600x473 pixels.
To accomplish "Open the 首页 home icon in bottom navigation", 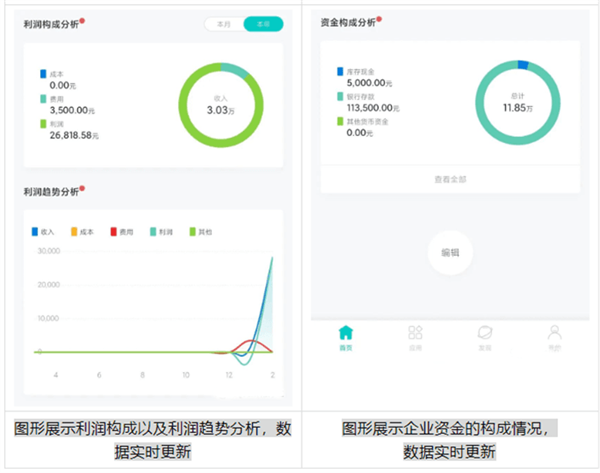I will pos(346,337).
